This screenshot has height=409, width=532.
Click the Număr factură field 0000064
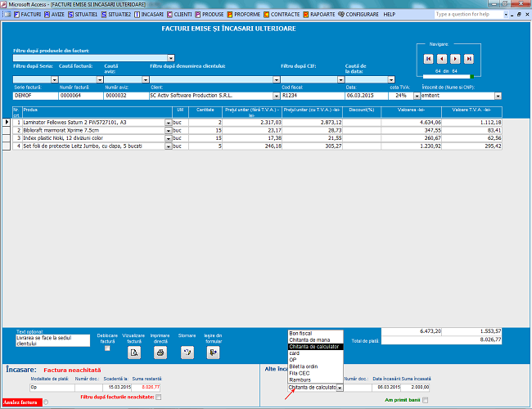click(81, 96)
